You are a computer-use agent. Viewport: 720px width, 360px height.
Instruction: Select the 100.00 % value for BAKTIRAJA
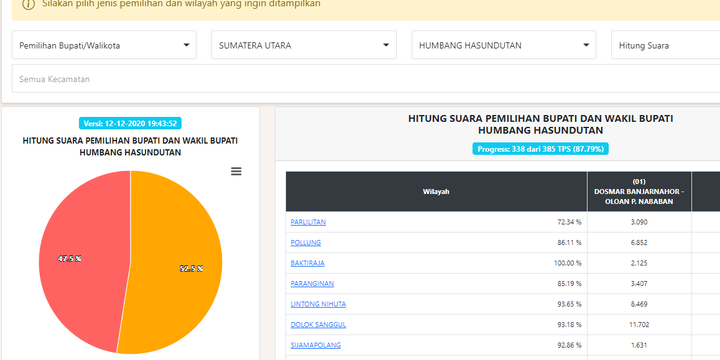click(568, 263)
